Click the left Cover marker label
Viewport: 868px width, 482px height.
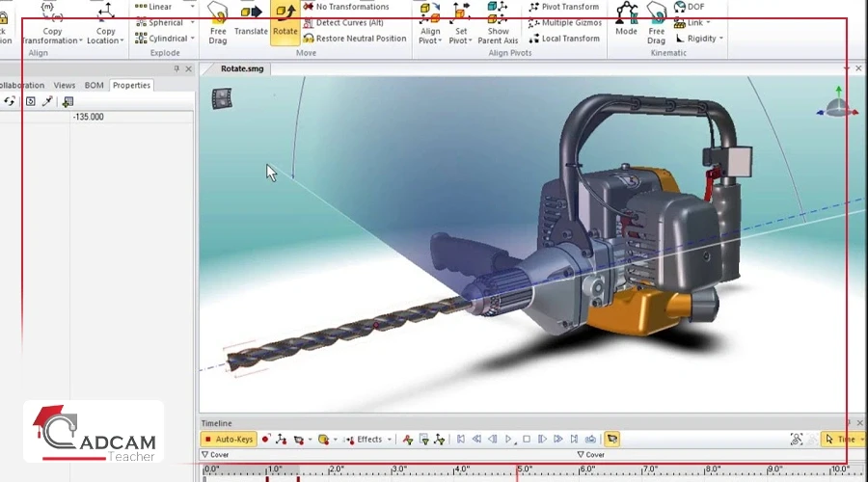(x=215, y=455)
